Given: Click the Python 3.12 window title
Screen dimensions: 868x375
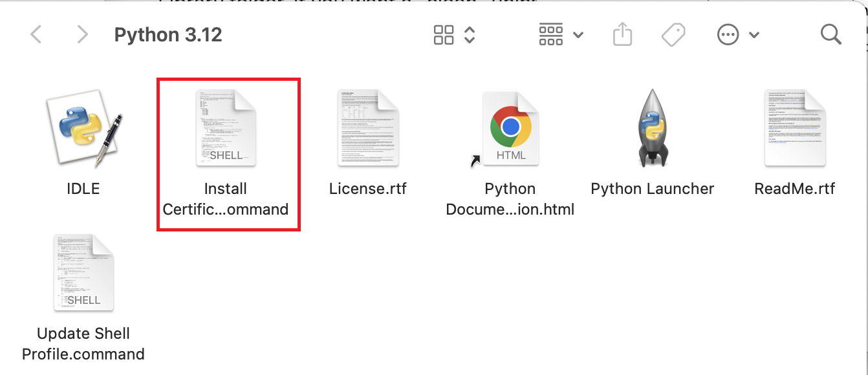Looking at the screenshot, I should (x=168, y=35).
